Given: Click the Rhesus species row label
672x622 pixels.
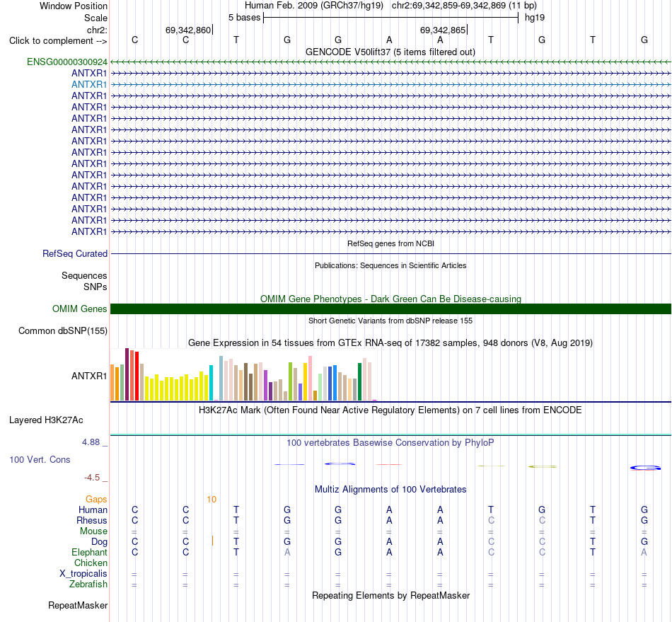Looking at the screenshot, I should coord(92,520).
